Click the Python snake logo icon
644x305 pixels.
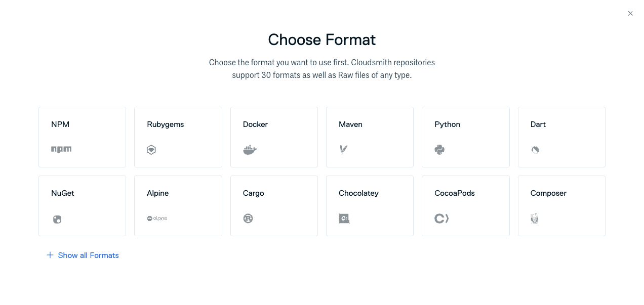tap(439, 150)
